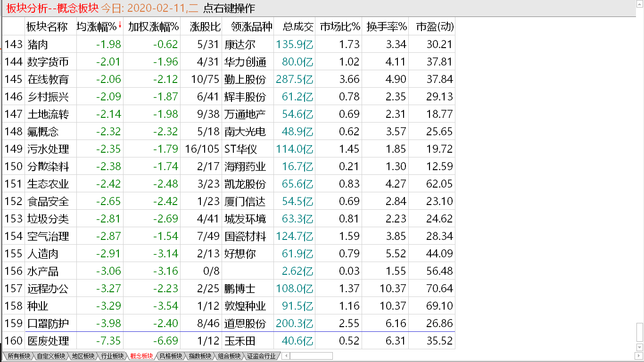Click leading stock ST华仪
The width and height of the screenshot is (644, 362).
point(241,149)
